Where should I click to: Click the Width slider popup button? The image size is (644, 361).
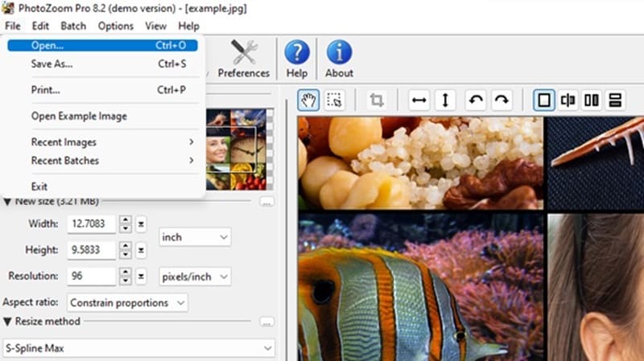[x=141, y=224]
